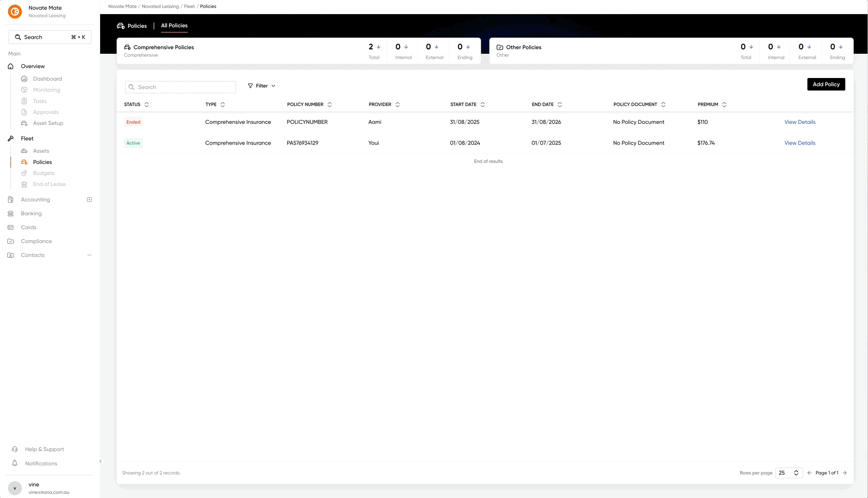Open View Details for the Youi policy

(x=800, y=143)
